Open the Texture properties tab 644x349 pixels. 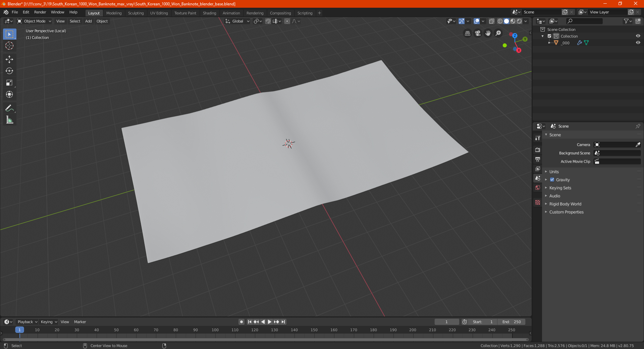tap(538, 202)
